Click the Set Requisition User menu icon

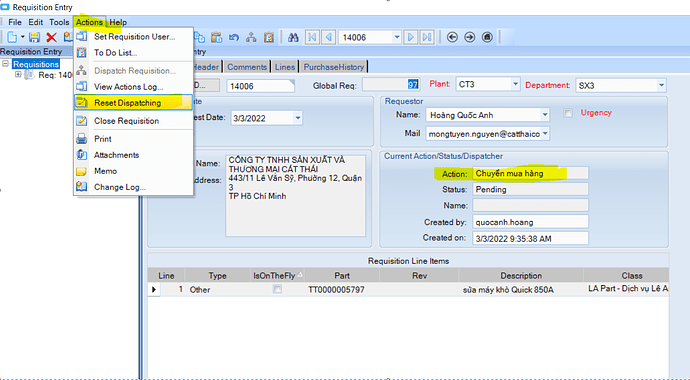tap(81, 37)
